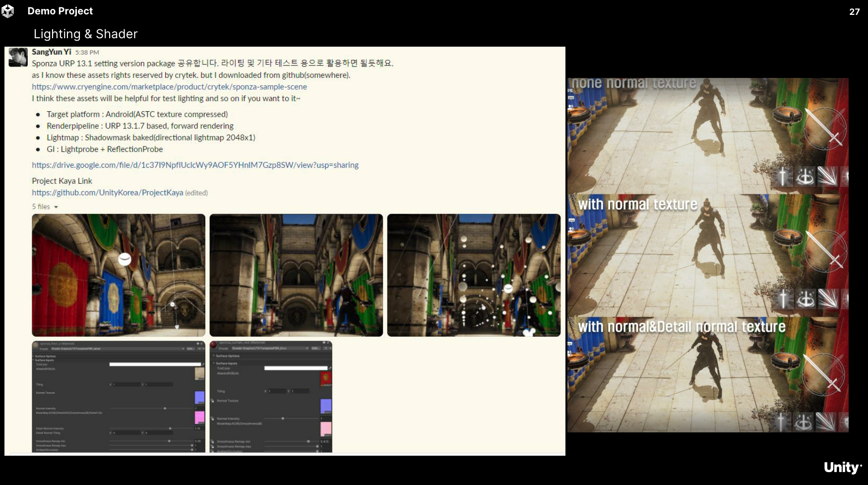Collapse the 5 files attachments caret
868x485 pixels.
click(x=56, y=207)
